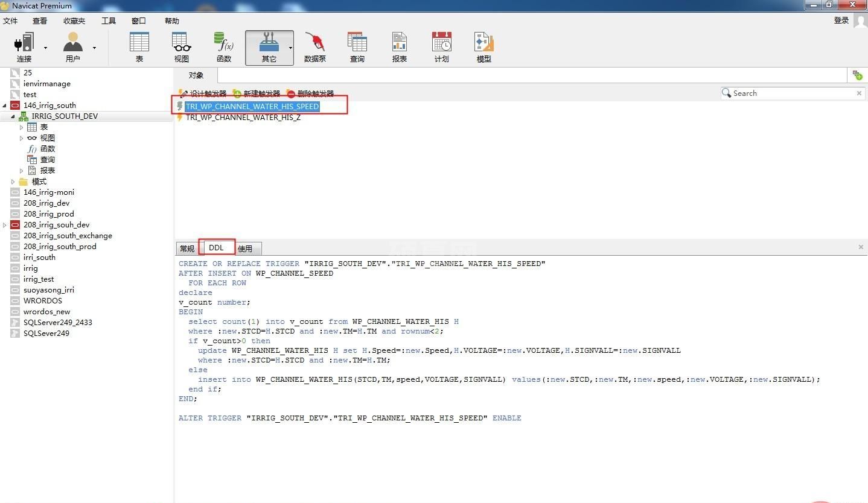Image resolution: width=868 pixels, height=503 pixels.
Task: Expand the 模式 folder node
Action: [13, 182]
